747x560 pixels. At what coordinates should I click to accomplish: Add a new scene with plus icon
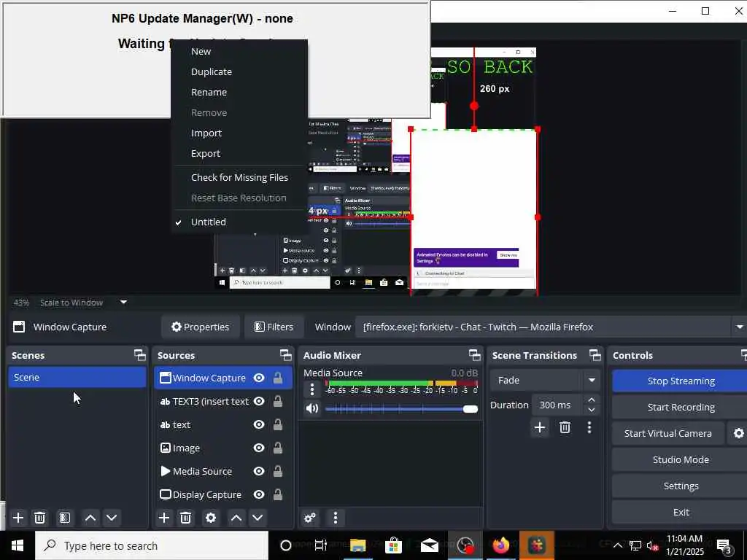18,518
